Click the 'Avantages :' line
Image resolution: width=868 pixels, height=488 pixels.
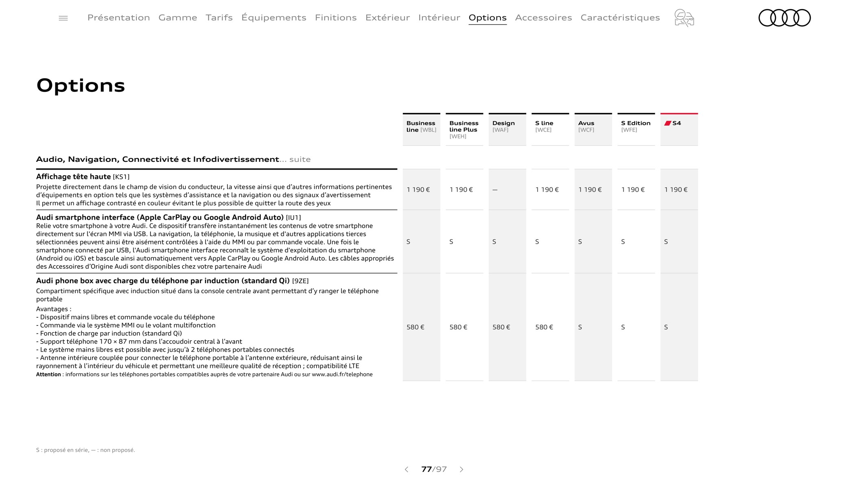tap(54, 309)
